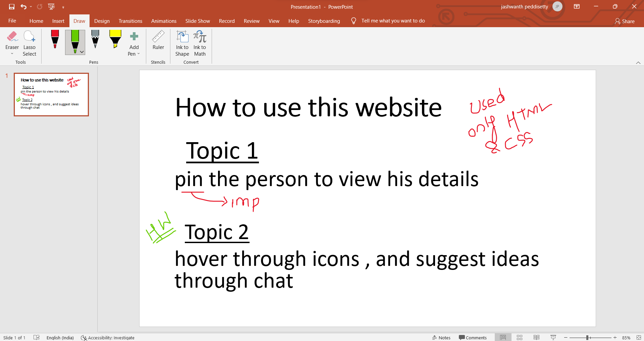Pick the red pen
The height and width of the screenshot is (341, 644).
(55, 39)
